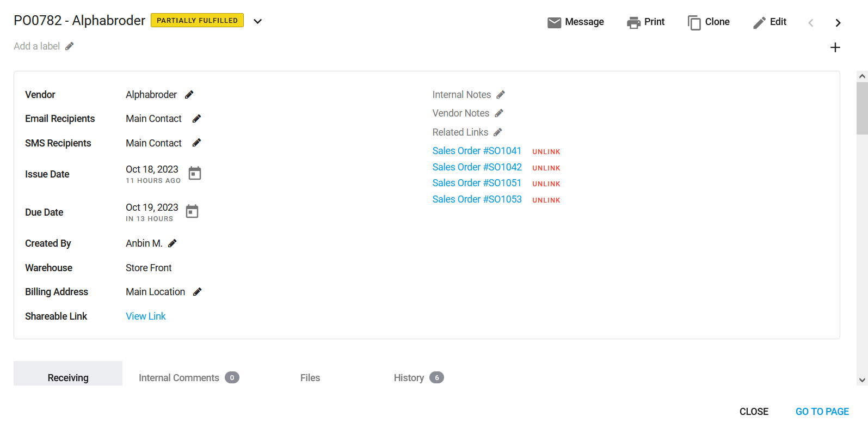
Task: Switch to the Internal Comments tab
Action: pos(188,377)
